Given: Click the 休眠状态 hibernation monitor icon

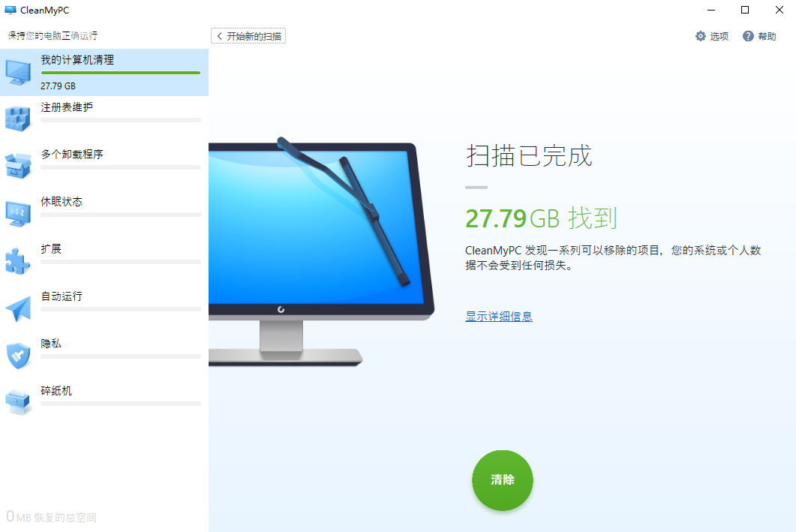Looking at the screenshot, I should [x=17, y=213].
